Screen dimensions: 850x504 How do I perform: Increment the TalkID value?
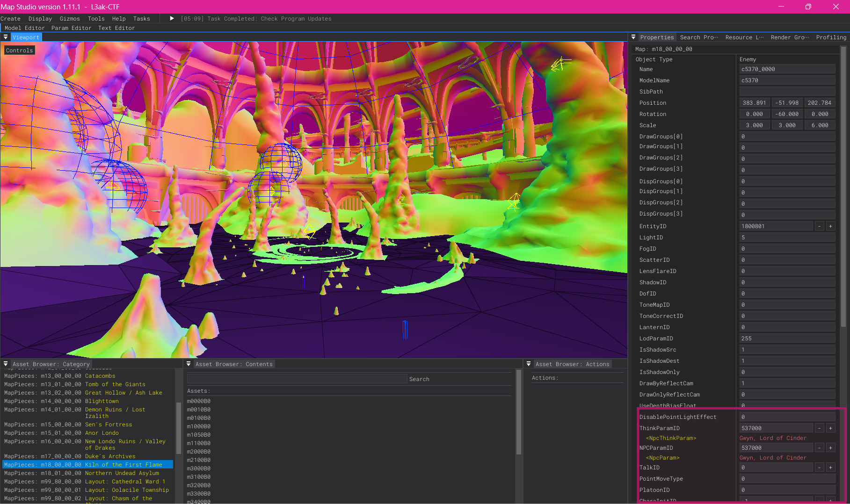point(831,468)
